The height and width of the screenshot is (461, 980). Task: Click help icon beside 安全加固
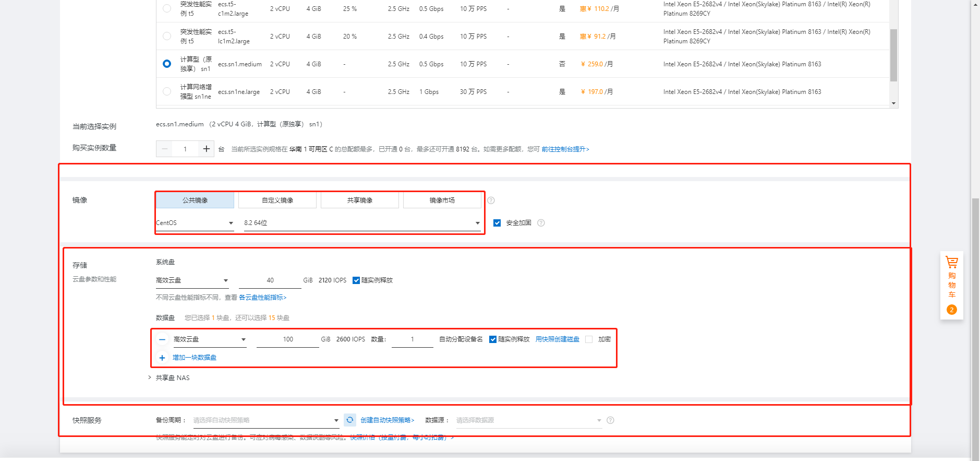(x=541, y=223)
